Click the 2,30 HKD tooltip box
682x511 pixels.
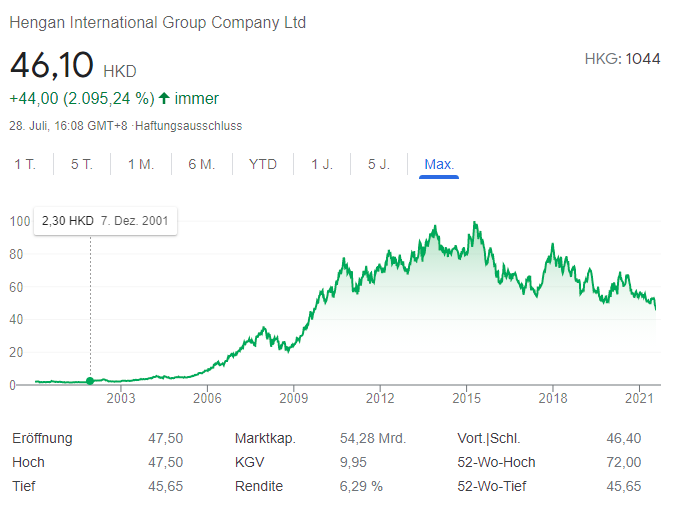(x=104, y=221)
